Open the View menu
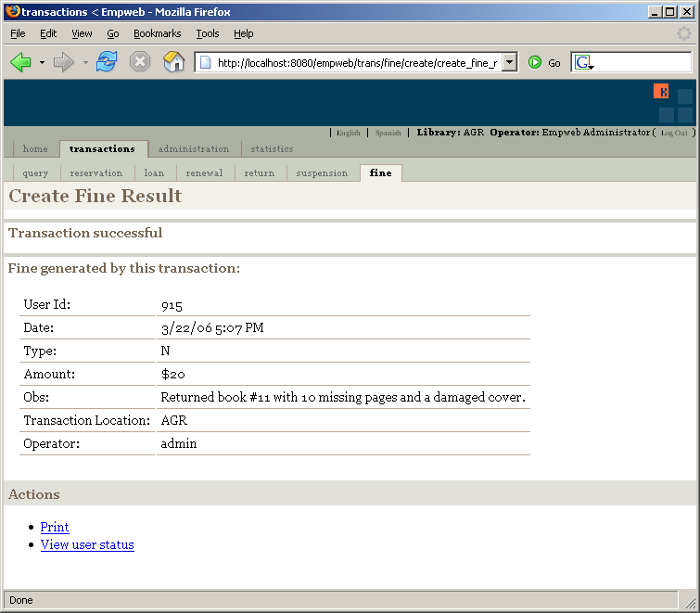 [x=82, y=33]
